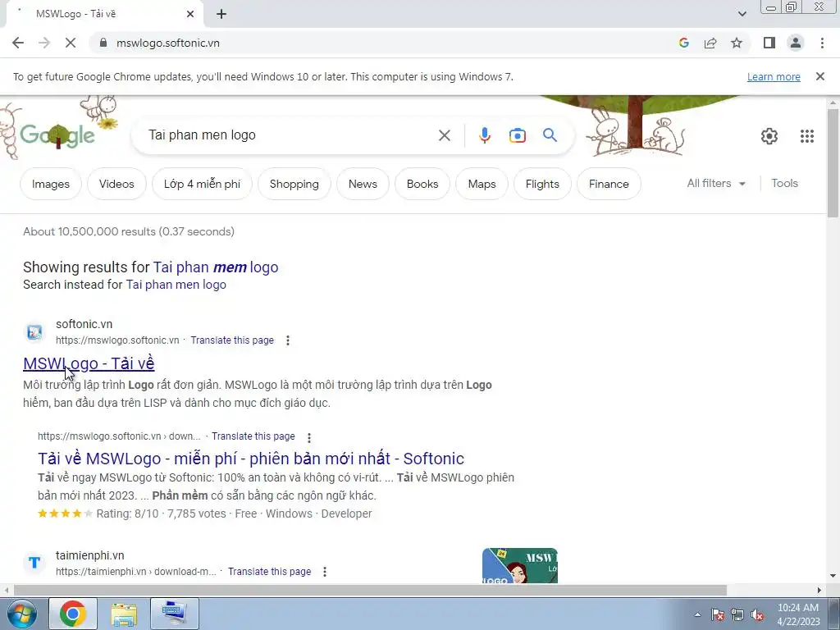Viewport: 840px width, 630px height.
Task: Switch to the Finance filter
Action: (x=609, y=184)
